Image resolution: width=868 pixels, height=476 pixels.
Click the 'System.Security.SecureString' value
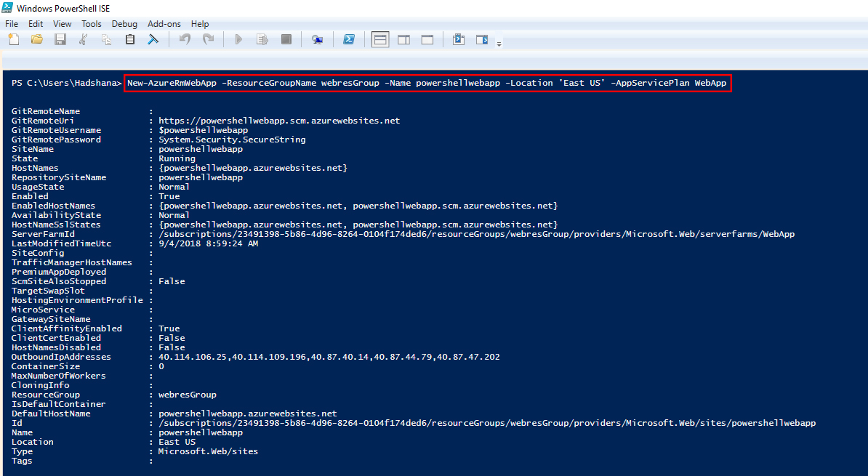[x=232, y=140]
